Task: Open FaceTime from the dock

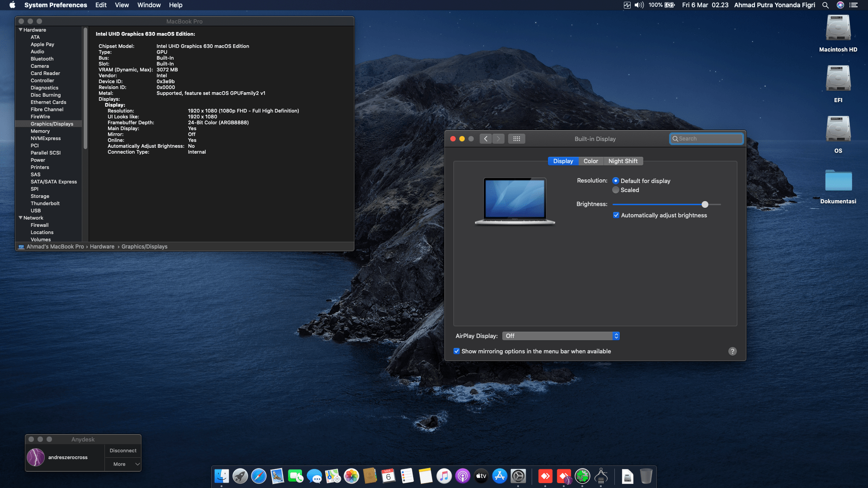Action: click(x=296, y=476)
